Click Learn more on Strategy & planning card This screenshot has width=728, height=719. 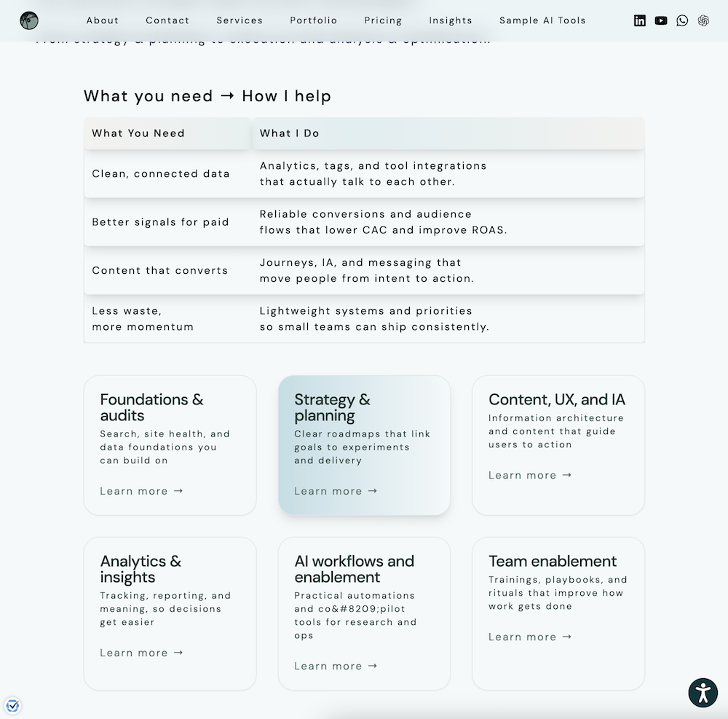click(x=336, y=491)
